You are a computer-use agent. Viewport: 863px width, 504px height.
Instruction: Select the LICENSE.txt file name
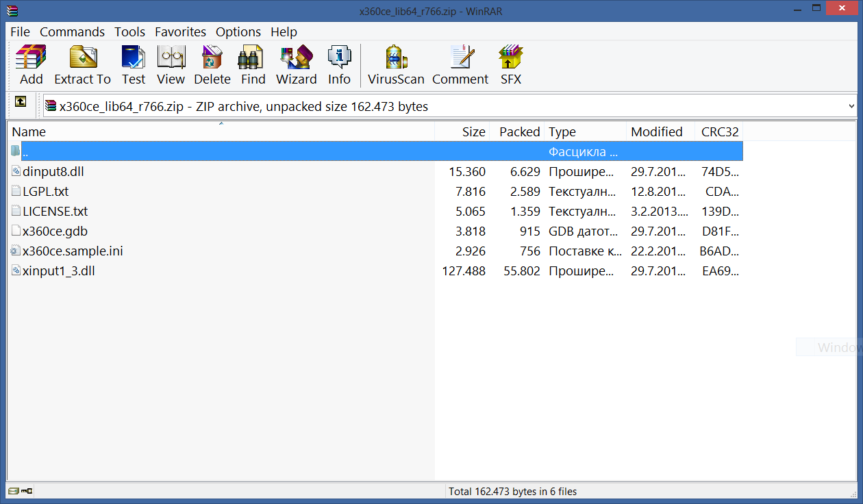point(55,211)
